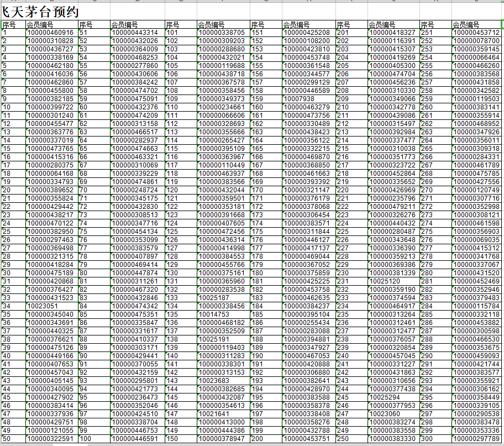This screenshot has width=504, height=446.
Task: Select member number 100000297789 cell
Action: (476, 439)
